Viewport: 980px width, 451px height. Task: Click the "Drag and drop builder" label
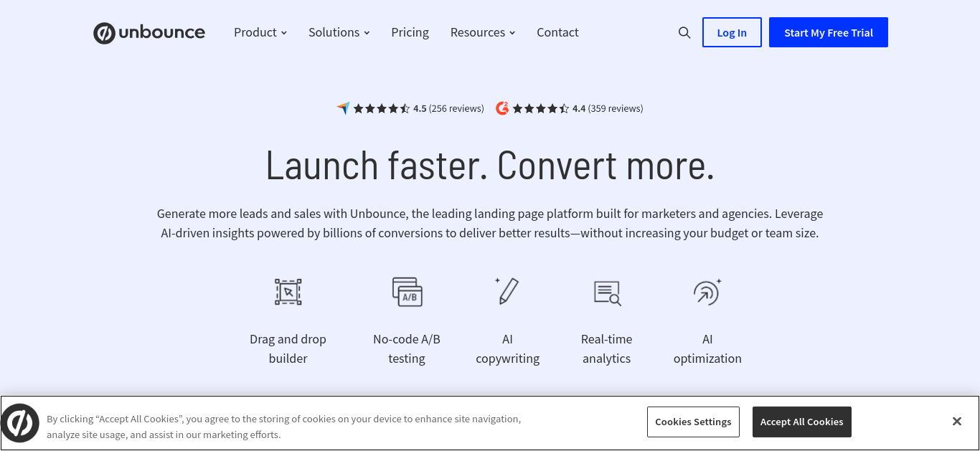click(x=288, y=349)
